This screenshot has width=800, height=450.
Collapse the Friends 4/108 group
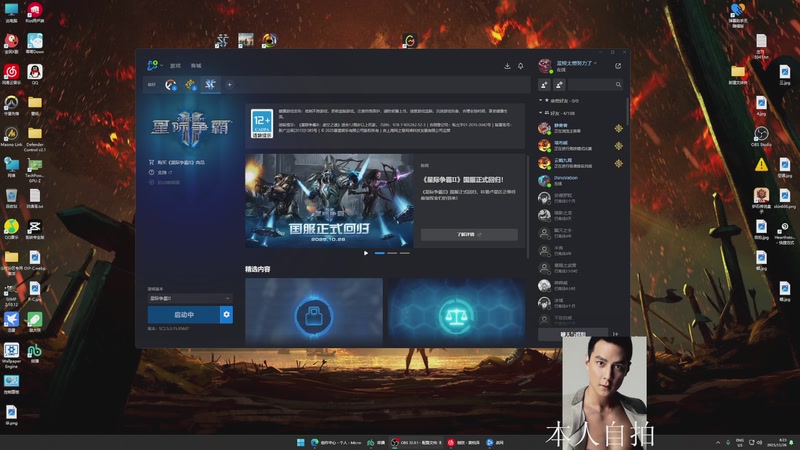(x=541, y=113)
